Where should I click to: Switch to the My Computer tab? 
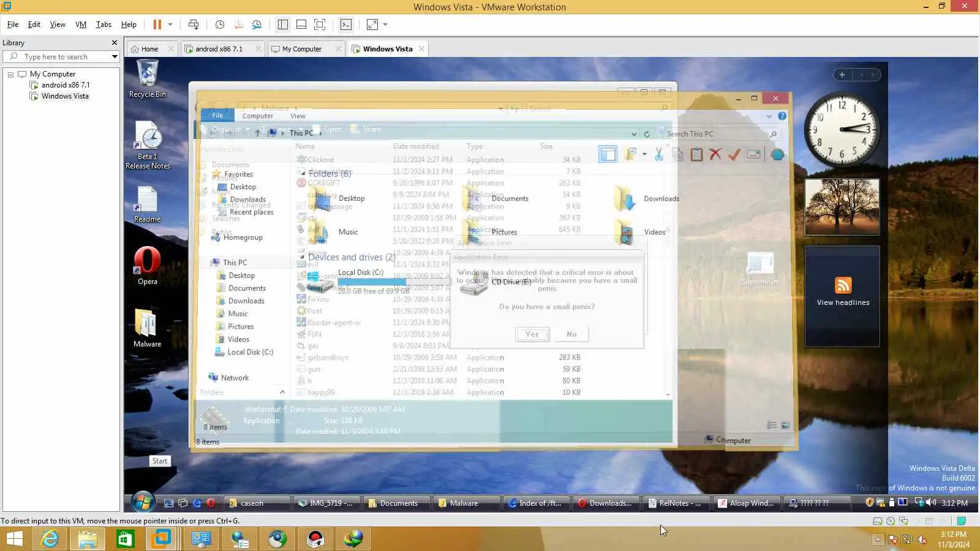302,49
